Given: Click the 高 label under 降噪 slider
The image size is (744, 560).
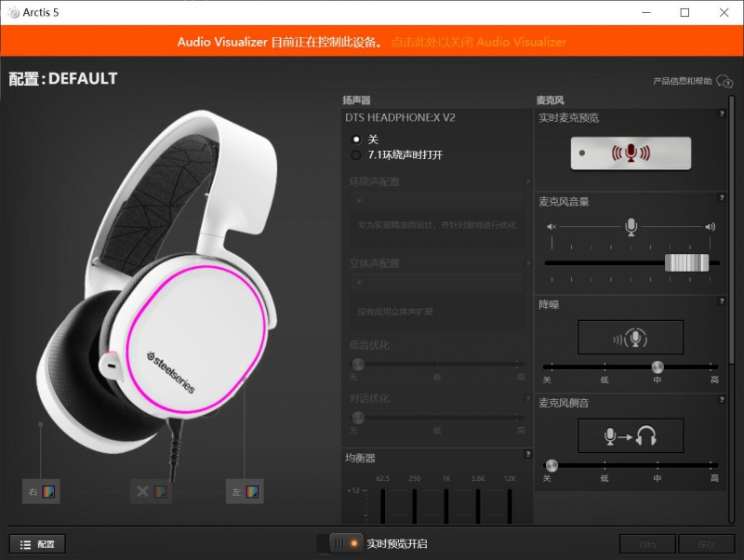Looking at the screenshot, I should 714,380.
